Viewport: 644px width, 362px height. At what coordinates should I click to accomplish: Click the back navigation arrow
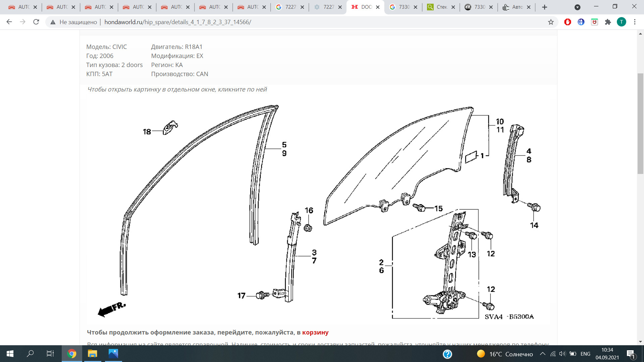coord(9,22)
